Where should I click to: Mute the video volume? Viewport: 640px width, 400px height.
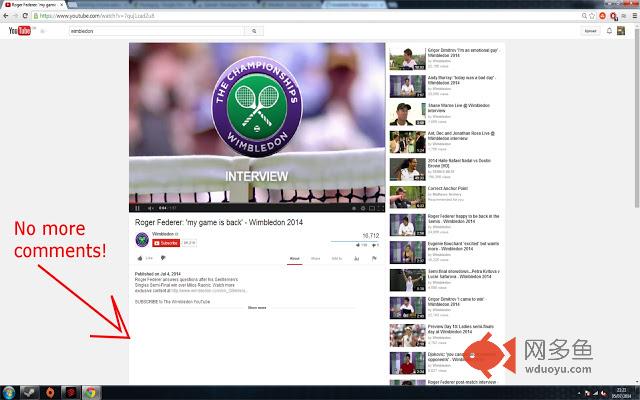pos(150,208)
